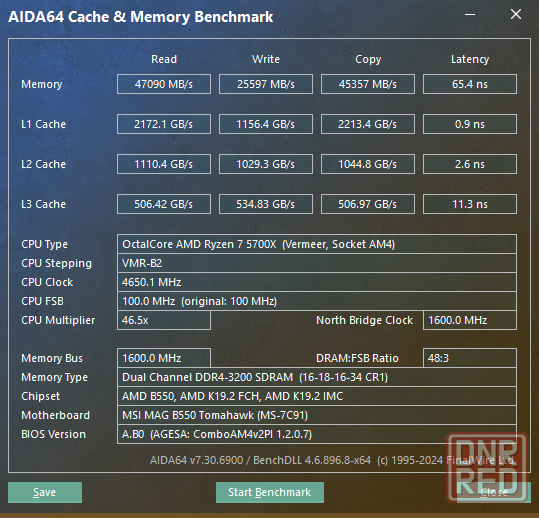The image size is (539, 518).
Task: Click the CPU Multiplier label
Action: point(58,320)
